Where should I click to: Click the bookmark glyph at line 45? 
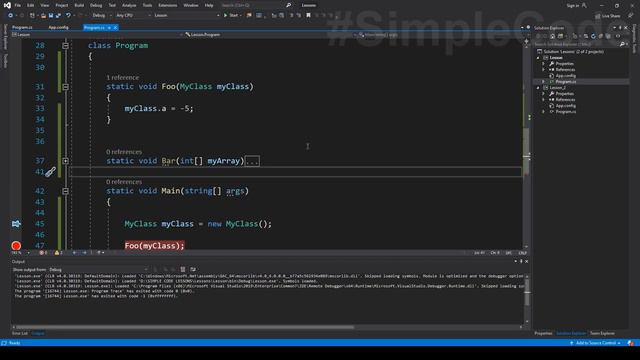(16, 224)
